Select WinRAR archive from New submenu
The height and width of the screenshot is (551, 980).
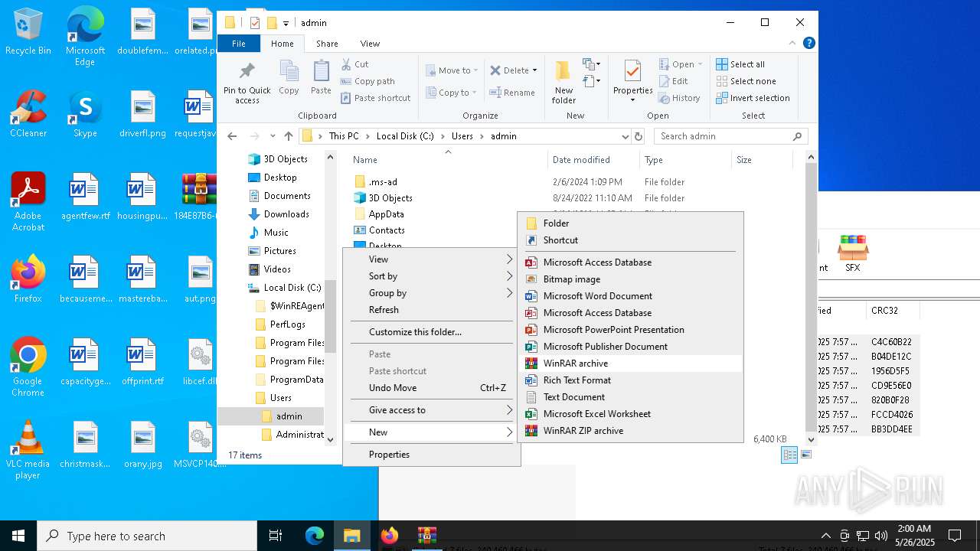coord(630,364)
